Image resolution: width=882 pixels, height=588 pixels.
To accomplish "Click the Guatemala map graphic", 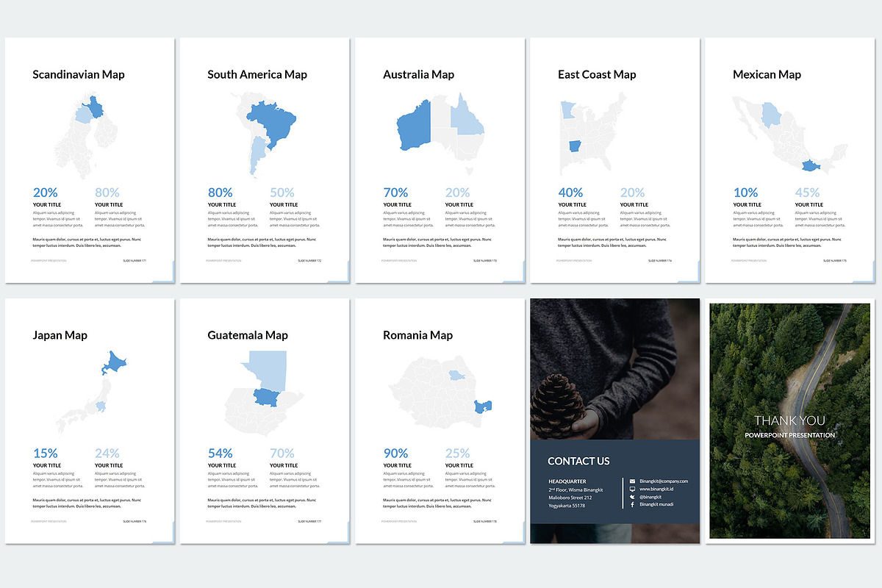I will pyautogui.click(x=264, y=393).
